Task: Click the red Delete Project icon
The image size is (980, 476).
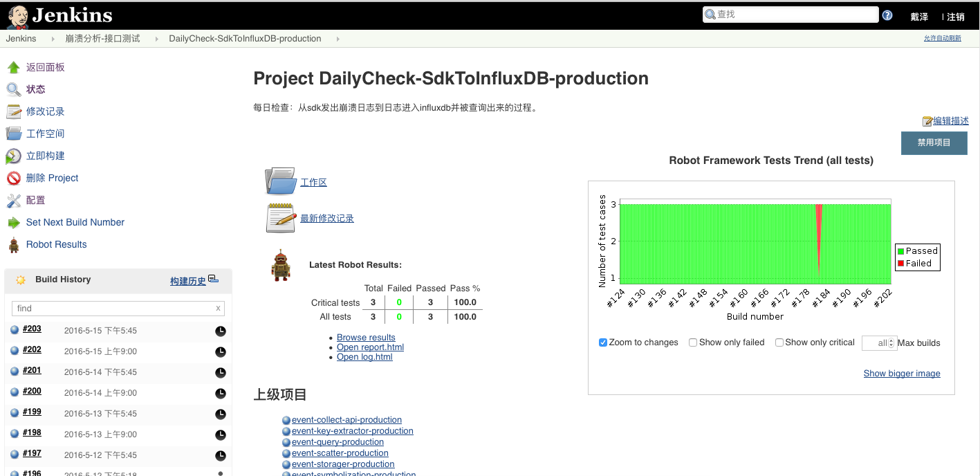Action: click(x=13, y=178)
